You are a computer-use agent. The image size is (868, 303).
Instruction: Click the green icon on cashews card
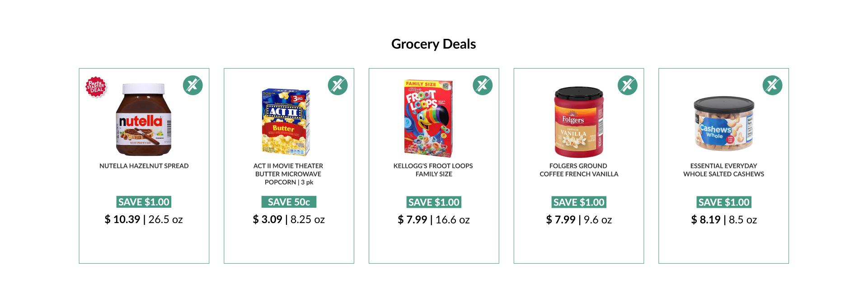click(773, 85)
